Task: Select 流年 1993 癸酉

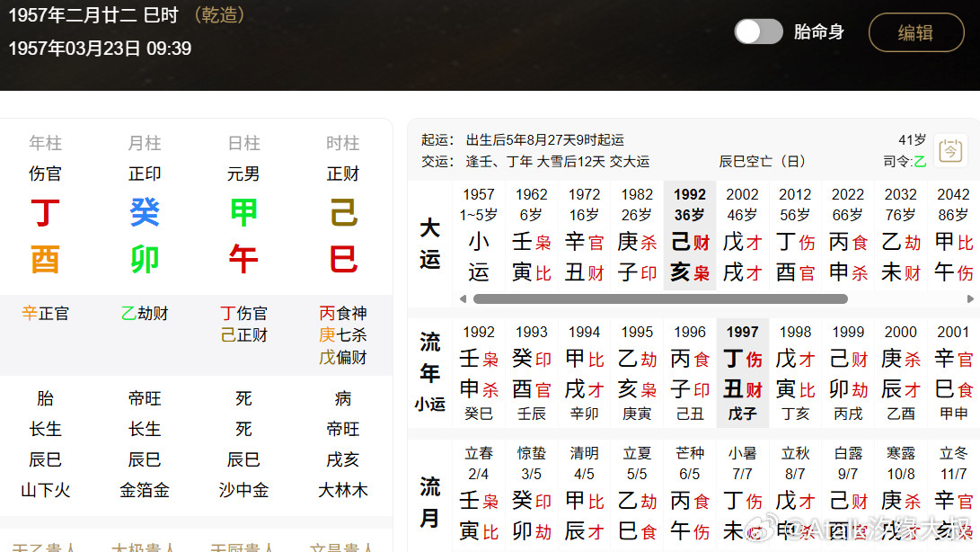Action: click(531, 373)
